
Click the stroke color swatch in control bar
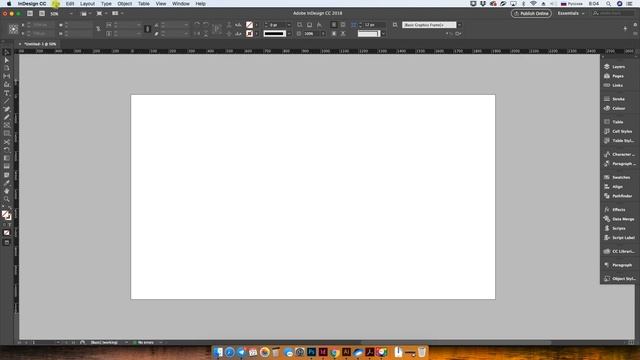(x=249, y=33)
